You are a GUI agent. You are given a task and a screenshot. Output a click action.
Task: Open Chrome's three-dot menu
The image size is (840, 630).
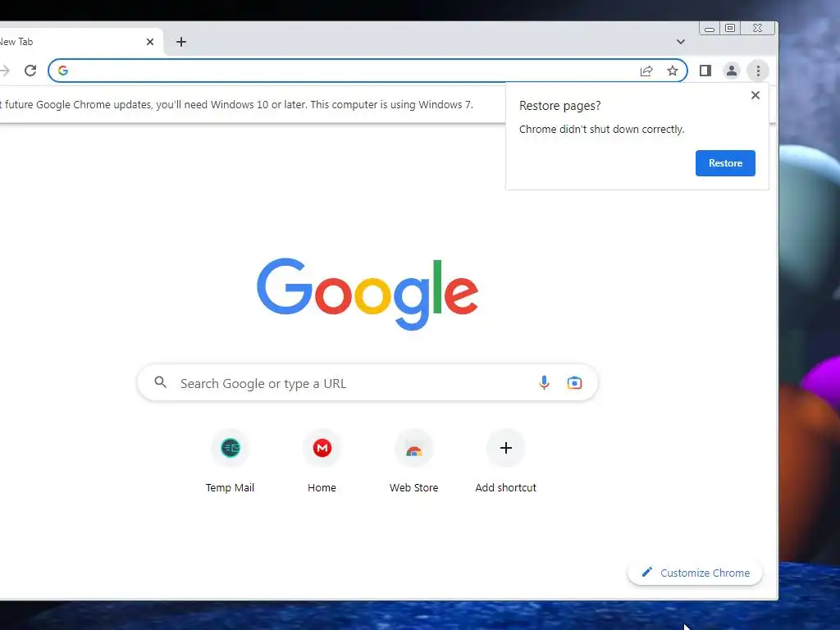pyautogui.click(x=758, y=71)
